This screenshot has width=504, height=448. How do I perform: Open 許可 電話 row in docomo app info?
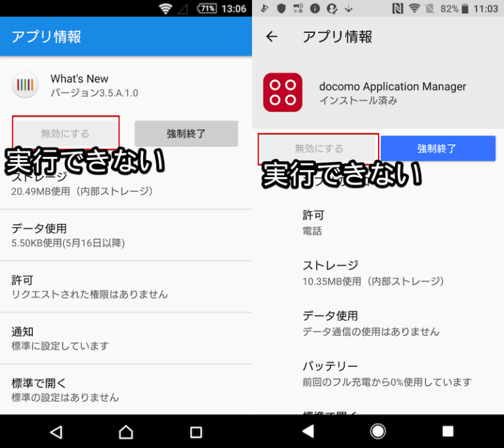click(x=378, y=222)
